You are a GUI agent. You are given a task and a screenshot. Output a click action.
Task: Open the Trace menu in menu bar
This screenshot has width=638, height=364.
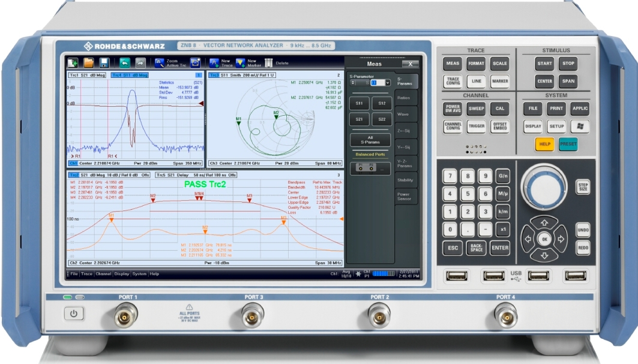87,273
